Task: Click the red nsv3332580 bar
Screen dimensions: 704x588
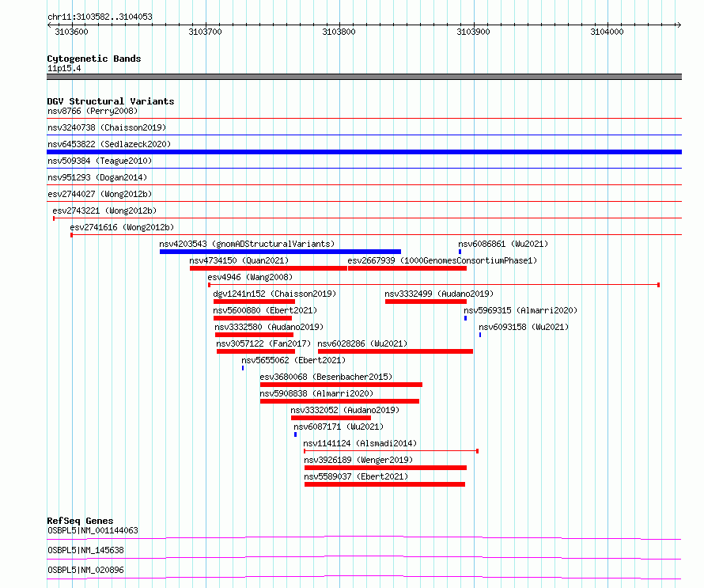Action: point(254,335)
